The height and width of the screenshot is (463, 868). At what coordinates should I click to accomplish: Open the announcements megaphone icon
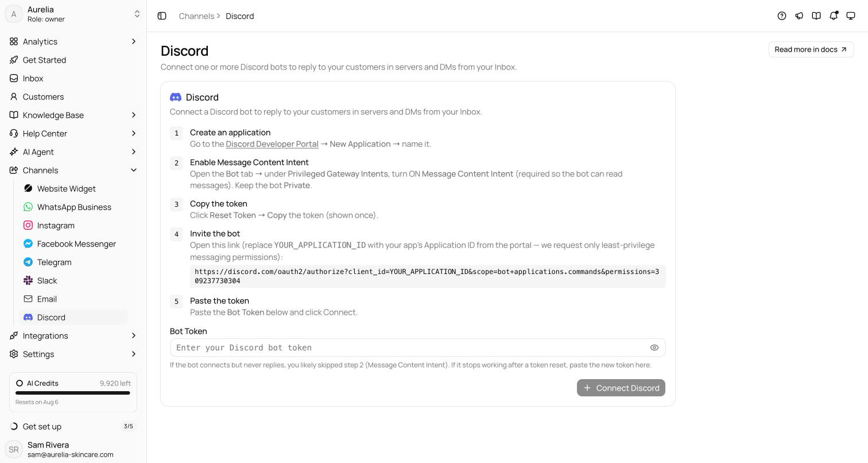click(x=799, y=16)
